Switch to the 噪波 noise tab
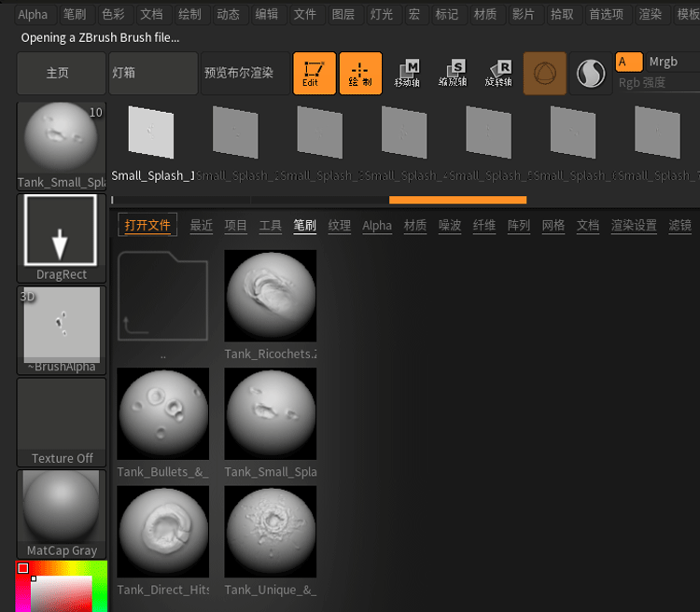The height and width of the screenshot is (612, 700). [x=450, y=226]
